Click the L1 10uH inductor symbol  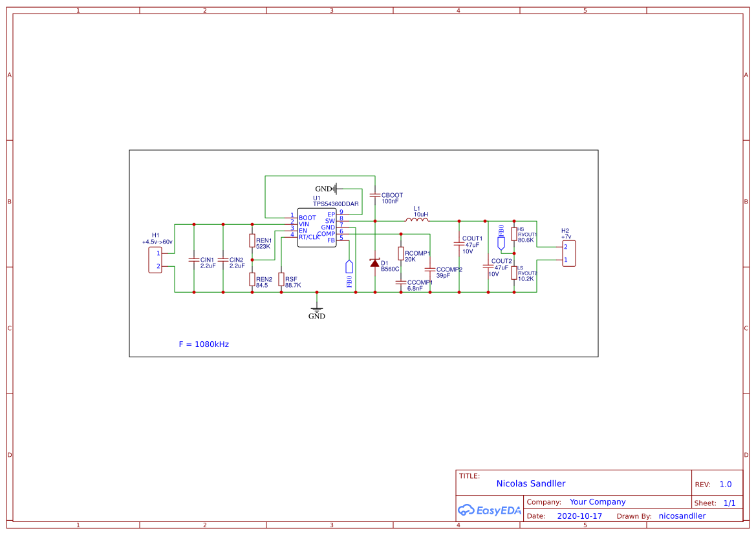coord(417,219)
